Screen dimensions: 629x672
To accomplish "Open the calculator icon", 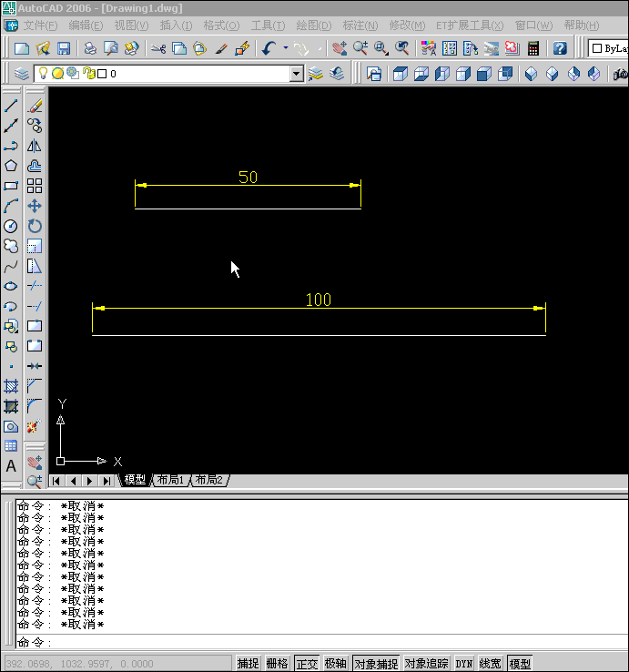I will (533, 48).
